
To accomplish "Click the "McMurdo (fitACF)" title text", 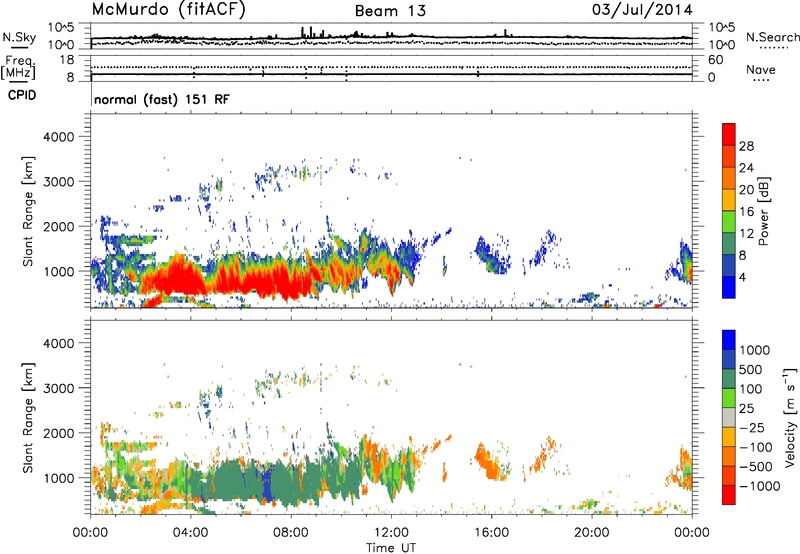I will [x=169, y=10].
